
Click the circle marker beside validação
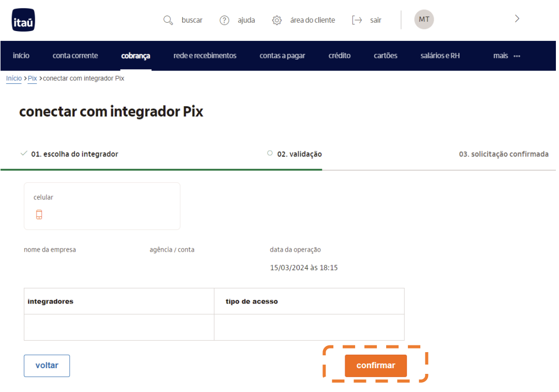click(x=270, y=153)
